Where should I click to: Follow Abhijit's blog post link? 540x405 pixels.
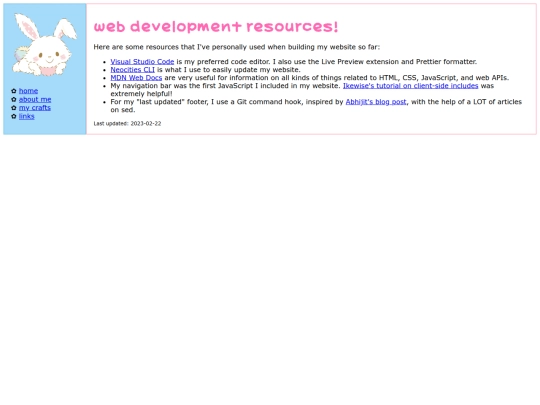pos(376,102)
